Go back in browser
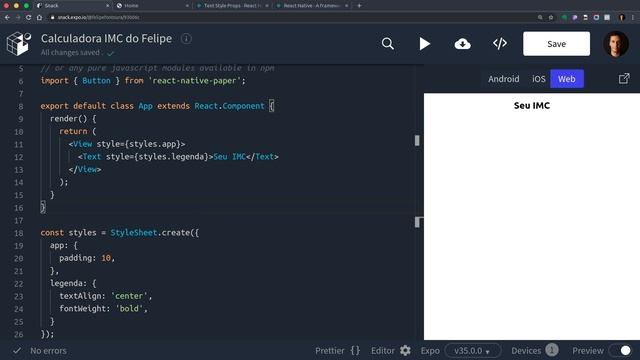Viewport: 640px width, 360px height. (7, 18)
